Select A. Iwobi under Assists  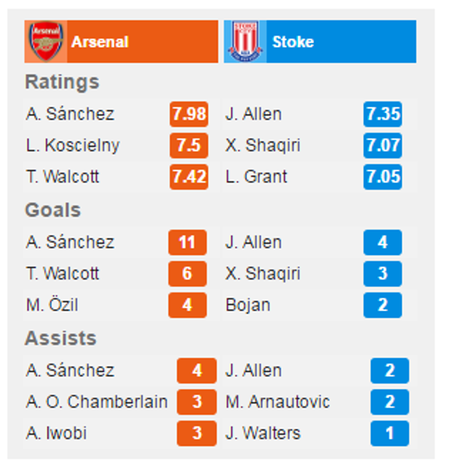pyautogui.click(x=56, y=433)
